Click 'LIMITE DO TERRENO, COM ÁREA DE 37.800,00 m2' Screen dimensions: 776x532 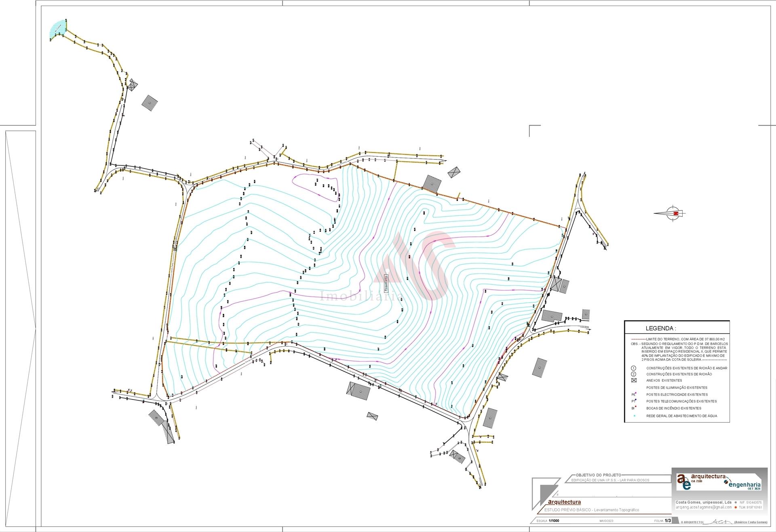coord(685,339)
